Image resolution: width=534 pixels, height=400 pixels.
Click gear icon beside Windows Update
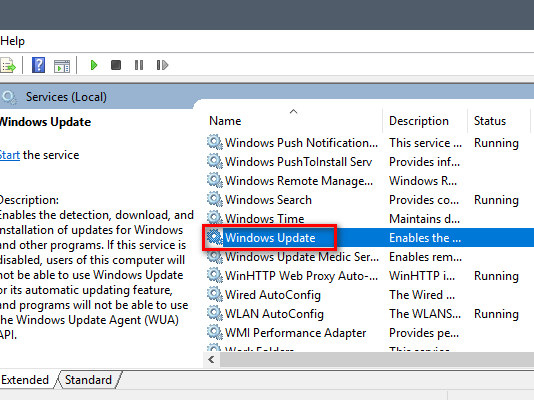[x=215, y=237]
